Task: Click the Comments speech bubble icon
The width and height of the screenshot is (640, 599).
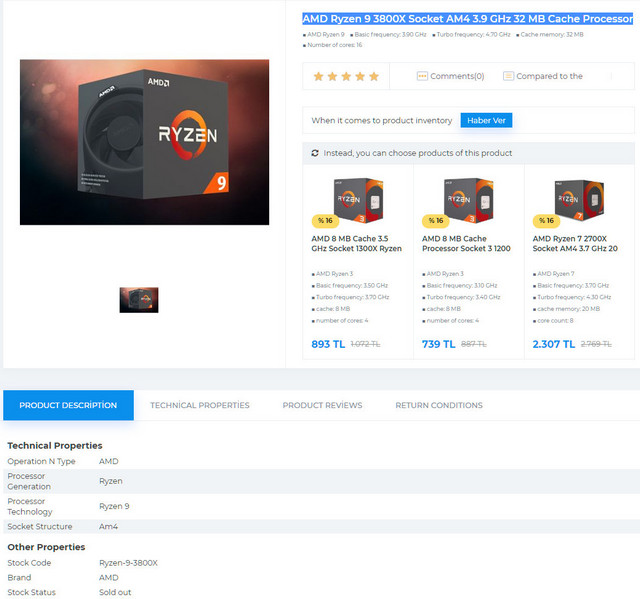Action: point(422,76)
